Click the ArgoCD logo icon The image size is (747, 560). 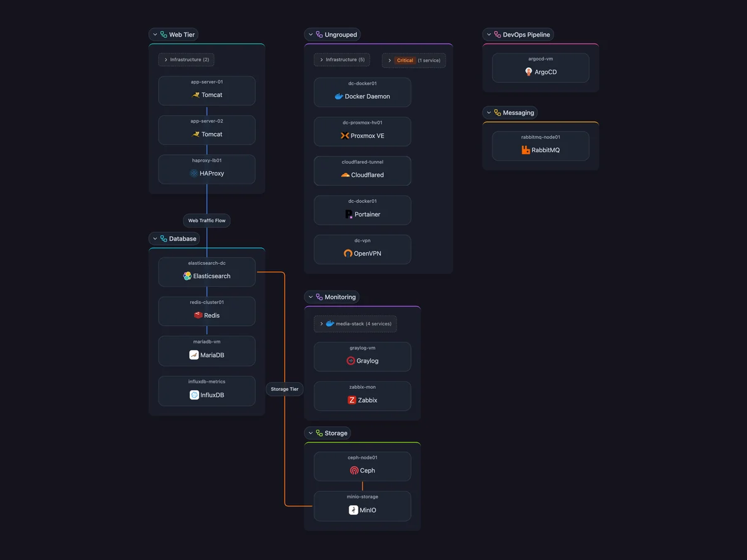pyautogui.click(x=529, y=72)
